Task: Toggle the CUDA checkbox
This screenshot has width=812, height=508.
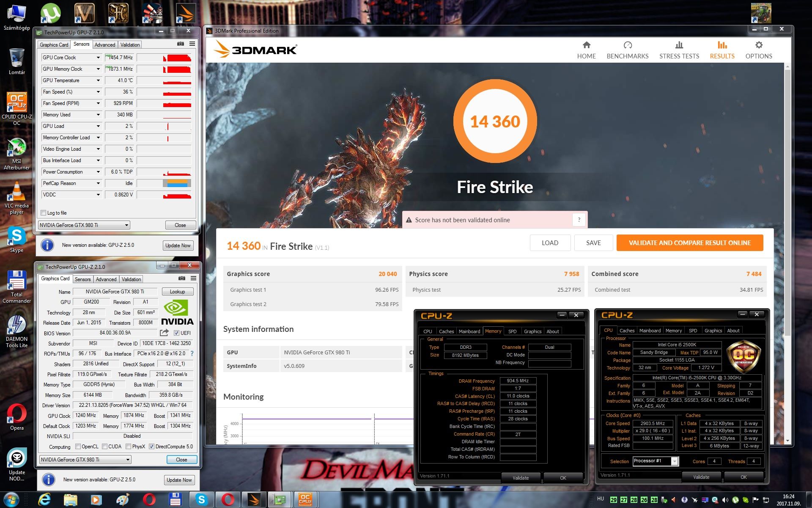Action: 104,447
